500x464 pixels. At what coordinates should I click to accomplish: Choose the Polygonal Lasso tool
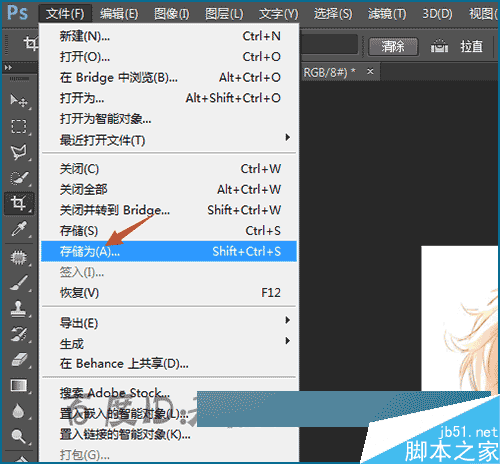pyautogui.click(x=19, y=152)
